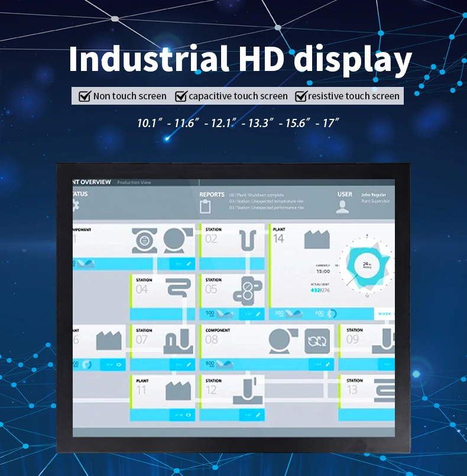This screenshot has height=476, width=467.
Task: Select the first Component tank icon
Action: 178,241
